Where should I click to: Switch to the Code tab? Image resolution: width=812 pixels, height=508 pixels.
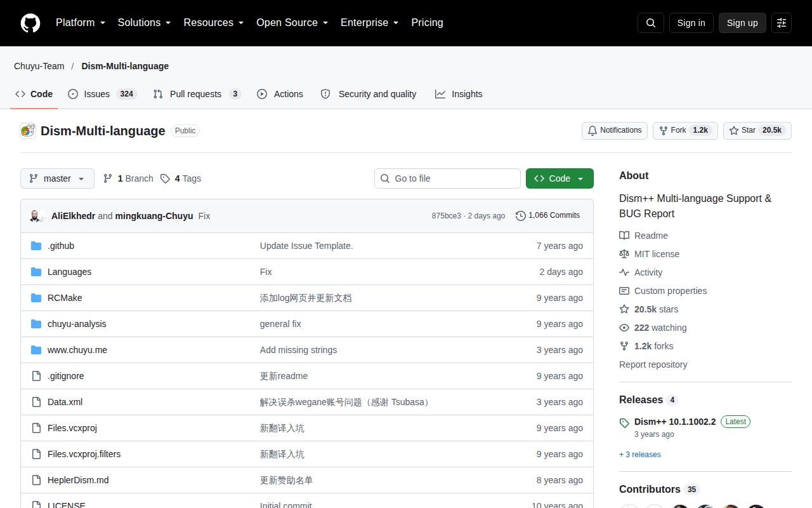(34, 94)
